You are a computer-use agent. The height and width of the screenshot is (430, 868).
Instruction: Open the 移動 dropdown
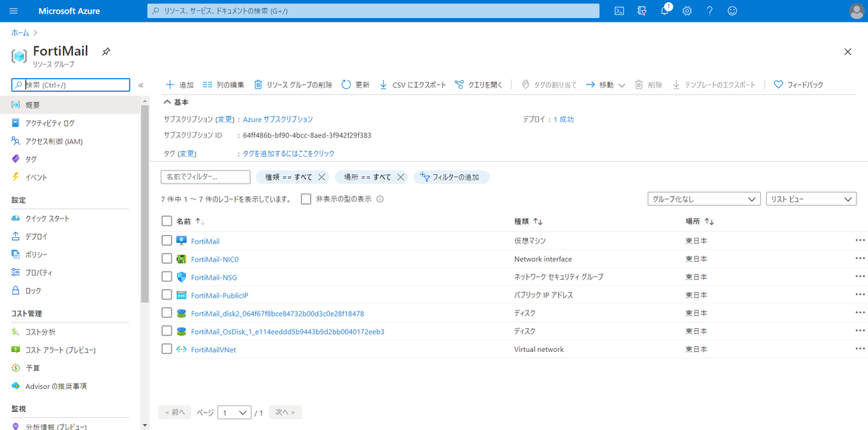[x=605, y=85]
